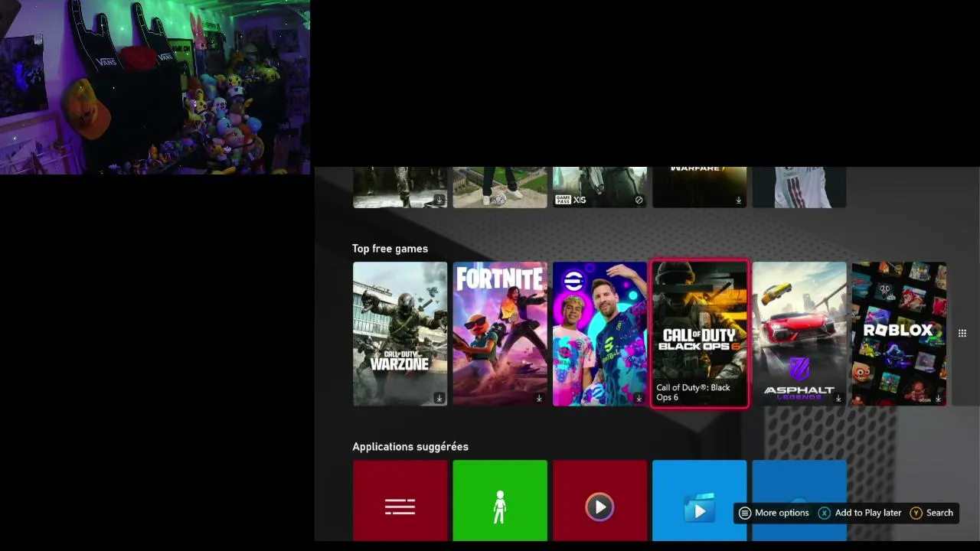Open the red app with circular play icon
Image resolution: width=980 pixels, height=551 pixels.
tap(599, 500)
